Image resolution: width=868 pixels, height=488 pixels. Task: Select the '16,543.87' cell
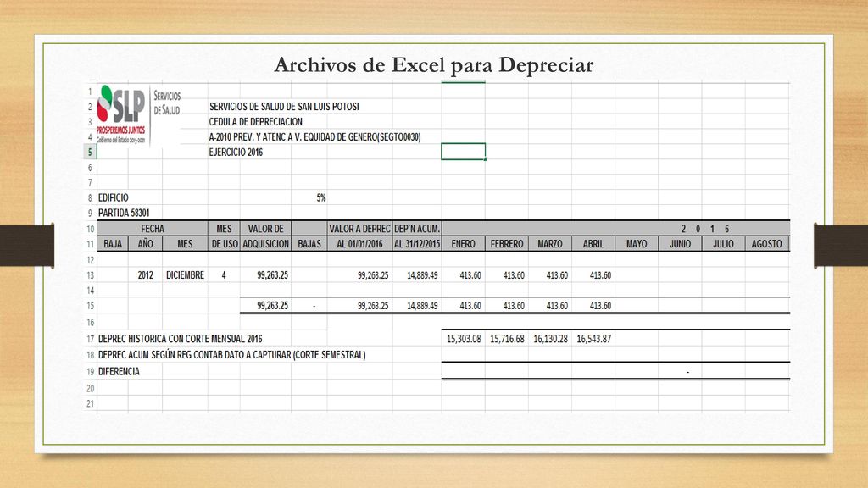pyautogui.click(x=593, y=339)
